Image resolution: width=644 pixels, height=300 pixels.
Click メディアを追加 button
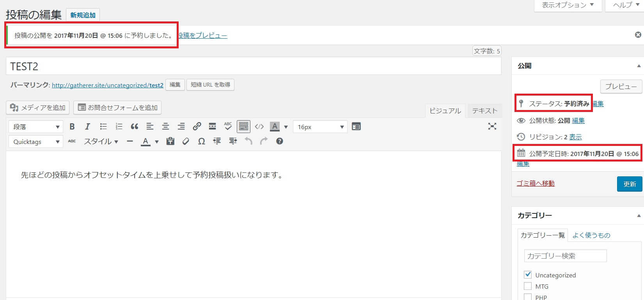click(38, 108)
